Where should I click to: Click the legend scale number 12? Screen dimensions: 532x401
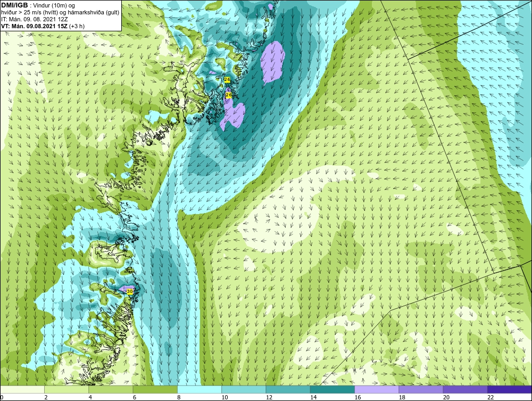269,397
